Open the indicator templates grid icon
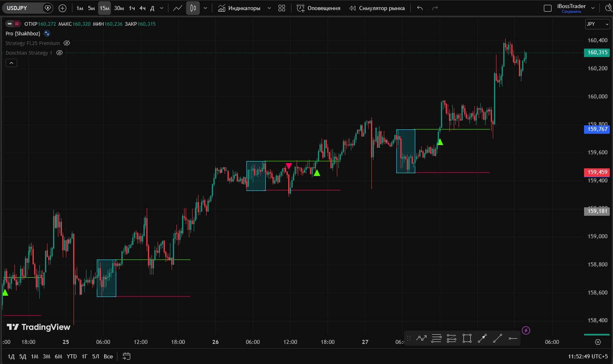Image resolution: width=613 pixels, height=364 pixels. click(282, 8)
